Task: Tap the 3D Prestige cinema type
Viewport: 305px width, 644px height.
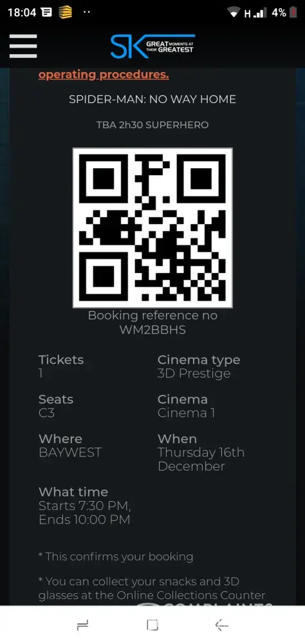Action: (194, 374)
